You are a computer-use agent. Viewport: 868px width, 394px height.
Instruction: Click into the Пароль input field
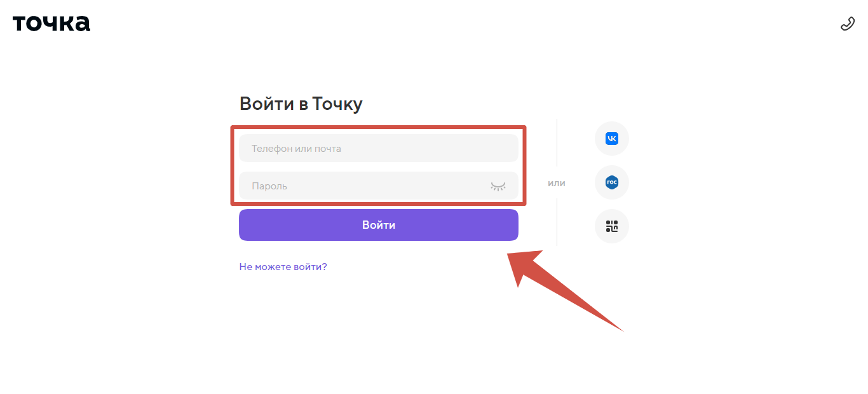point(362,186)
